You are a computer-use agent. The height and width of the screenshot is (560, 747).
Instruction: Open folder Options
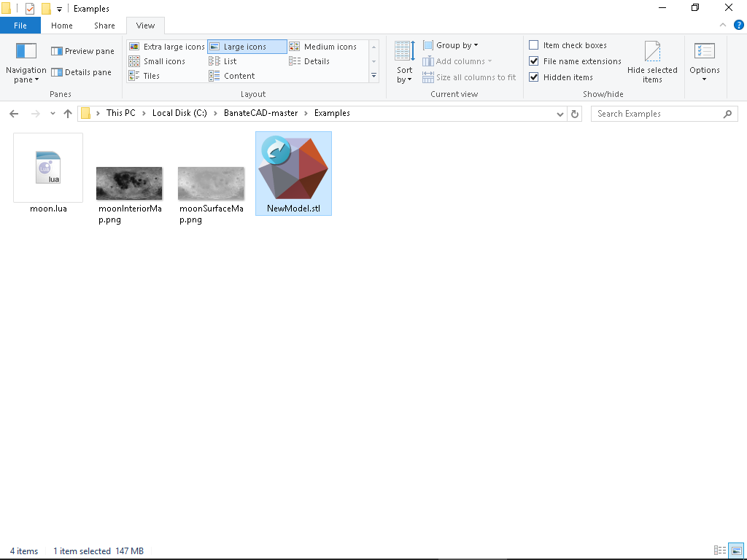click(x=704, y=63)
